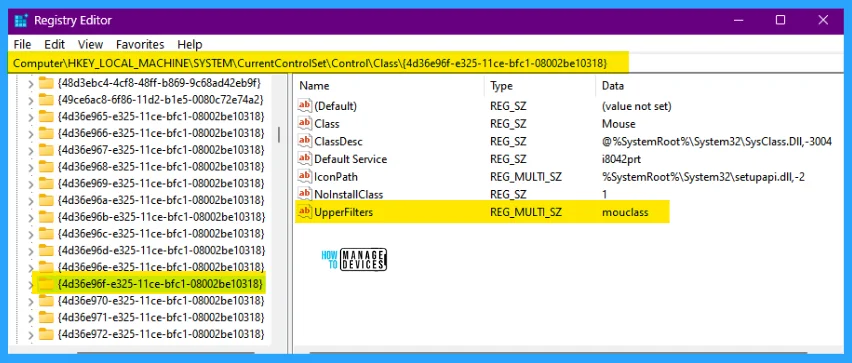Select the NoInstallClass value name
The image size is (852, 363).
pyautogui.click(x=348, y=195)
